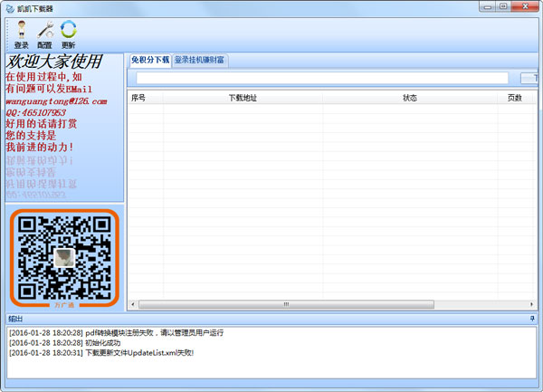Sort by the 序号 column header

[x=146, y=98]
